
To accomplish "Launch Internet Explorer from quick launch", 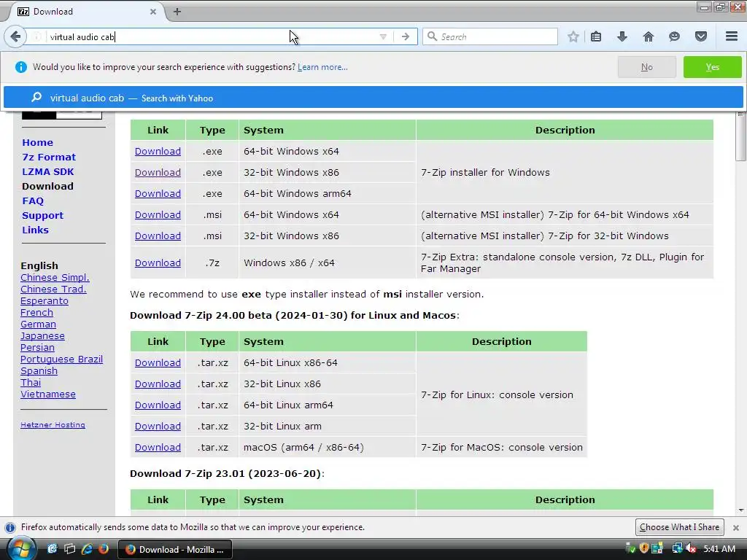I will click(87, 549).
